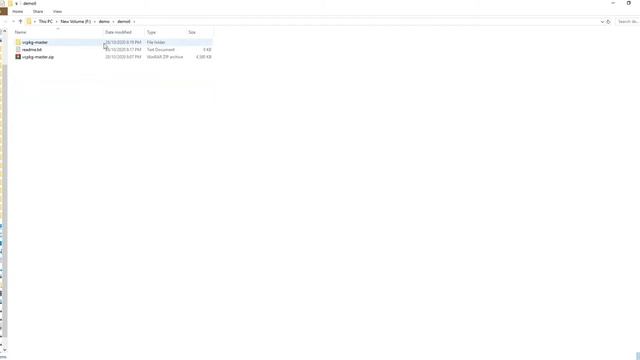640x360 pixels.
Task: Click the date modified of readme.txt
Action: tap(123, 49)
